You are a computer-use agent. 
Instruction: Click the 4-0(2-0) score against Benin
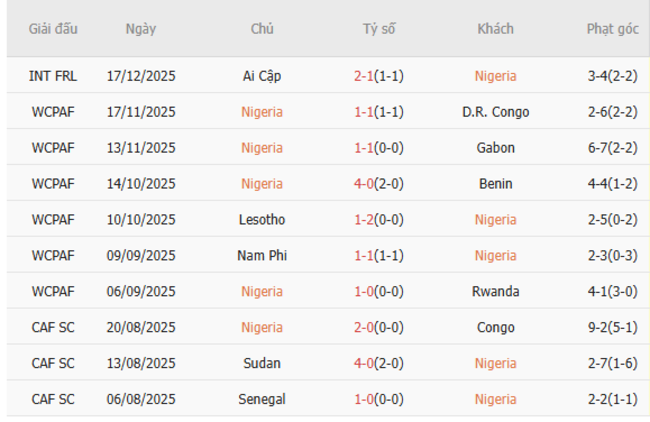(378, 184)
